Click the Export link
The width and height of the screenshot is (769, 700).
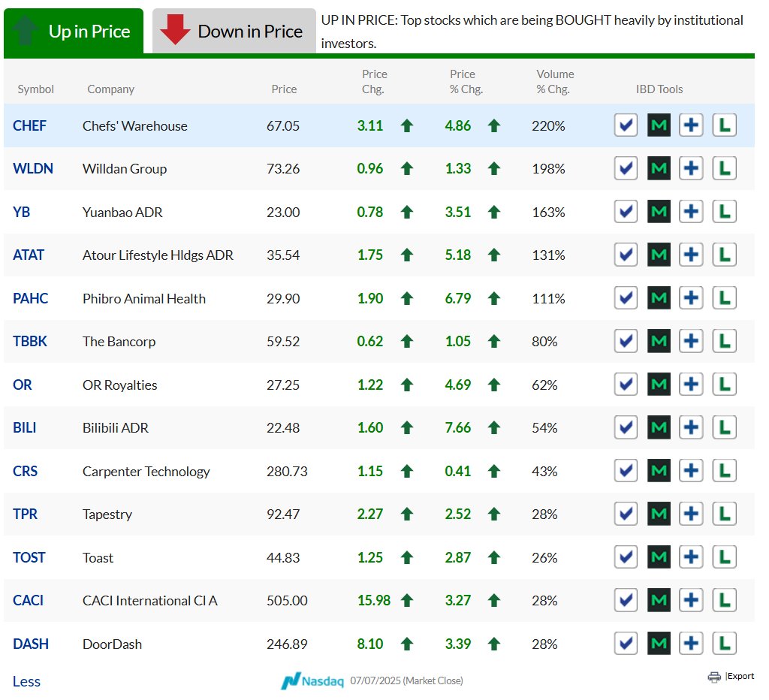(740, 676)
